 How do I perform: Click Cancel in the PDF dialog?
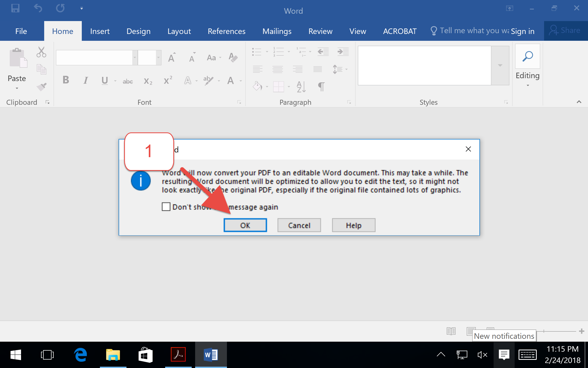pos(299,225)
